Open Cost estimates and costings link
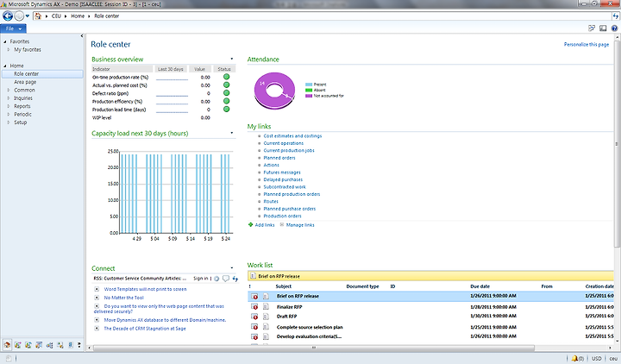Viewport: 621px width, 364px height. (292, 136)
